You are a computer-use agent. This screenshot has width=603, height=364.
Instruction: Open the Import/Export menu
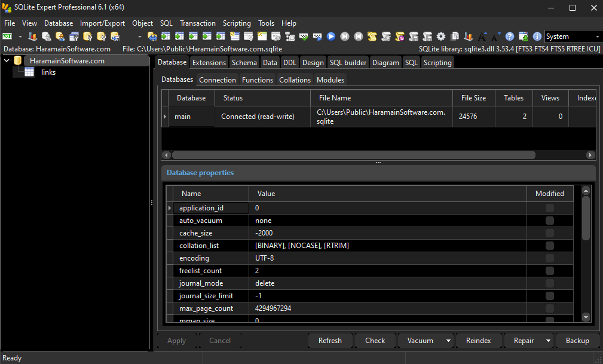[x=102, y=23]
